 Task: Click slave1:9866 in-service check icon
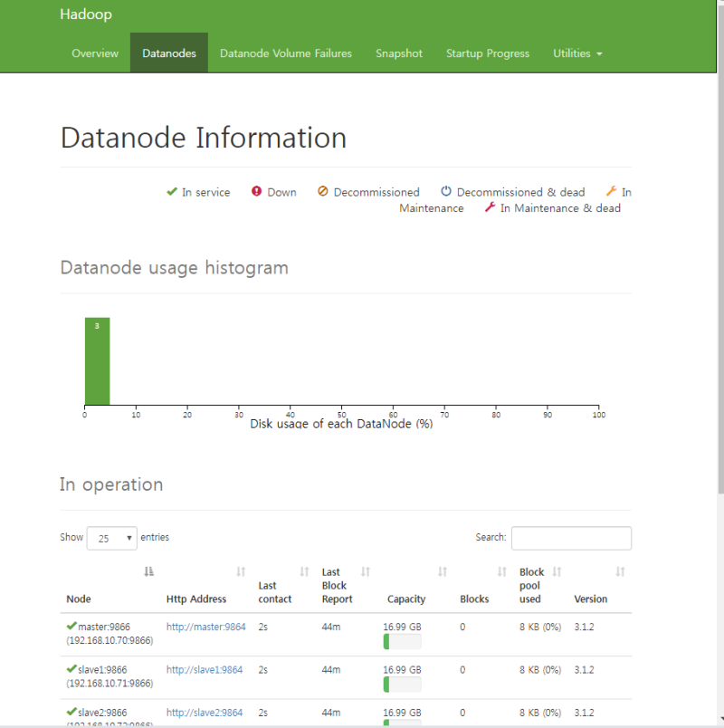tap(71, 668)
